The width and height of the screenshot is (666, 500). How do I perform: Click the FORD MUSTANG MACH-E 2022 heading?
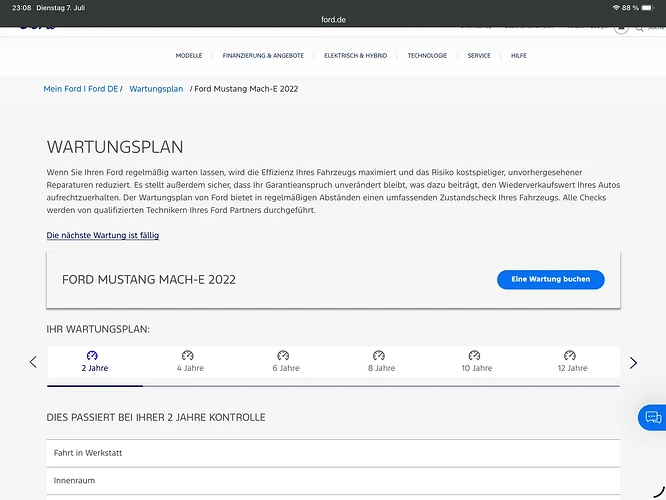tap(149, 280)
